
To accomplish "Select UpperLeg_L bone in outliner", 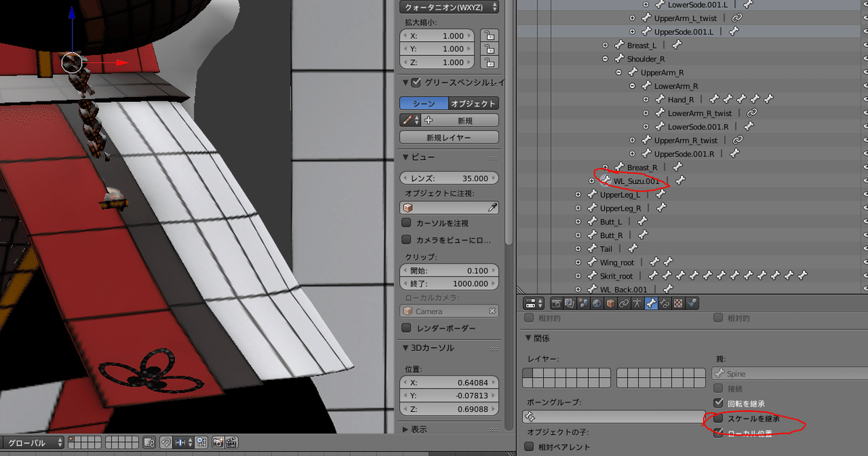I will click(620, 195).
